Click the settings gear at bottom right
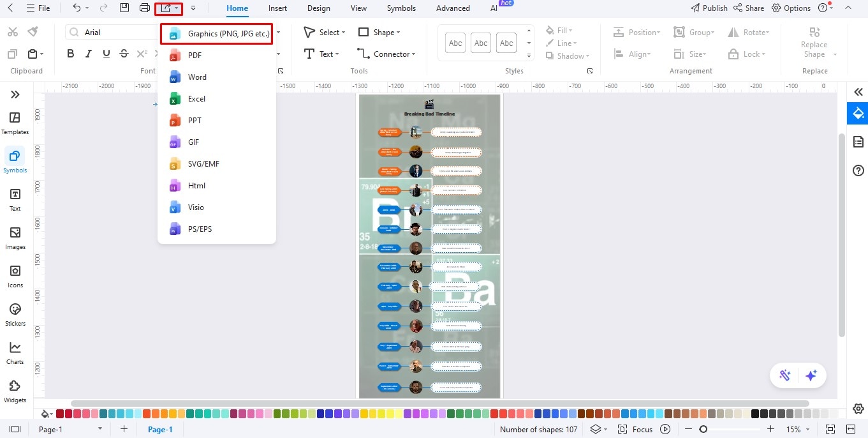This screenshot has width=868, height=438. point(858,409)
